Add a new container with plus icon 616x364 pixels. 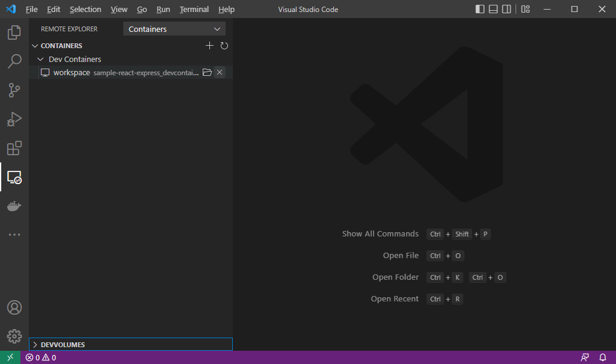tap(209, 46)
